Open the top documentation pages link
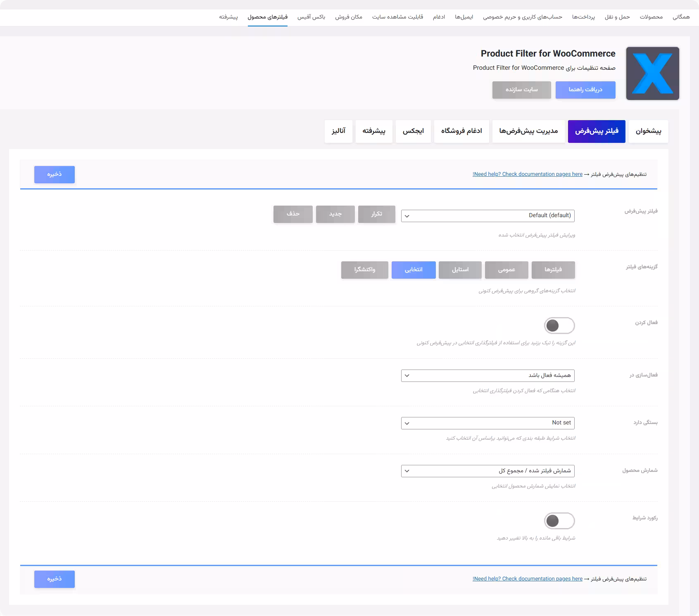Image resolution: width=699 pixels, height=616 pixels. tap(528, 174)
